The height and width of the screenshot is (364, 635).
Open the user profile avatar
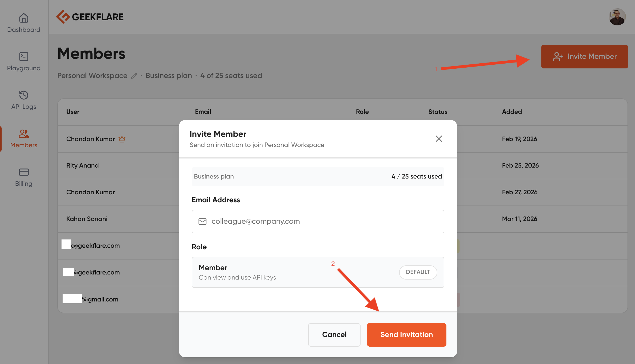click(617, 17)
